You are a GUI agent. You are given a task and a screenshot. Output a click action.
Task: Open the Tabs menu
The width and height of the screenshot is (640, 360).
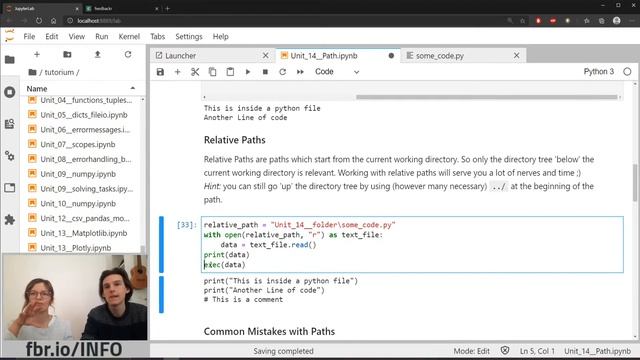point(157,36)
